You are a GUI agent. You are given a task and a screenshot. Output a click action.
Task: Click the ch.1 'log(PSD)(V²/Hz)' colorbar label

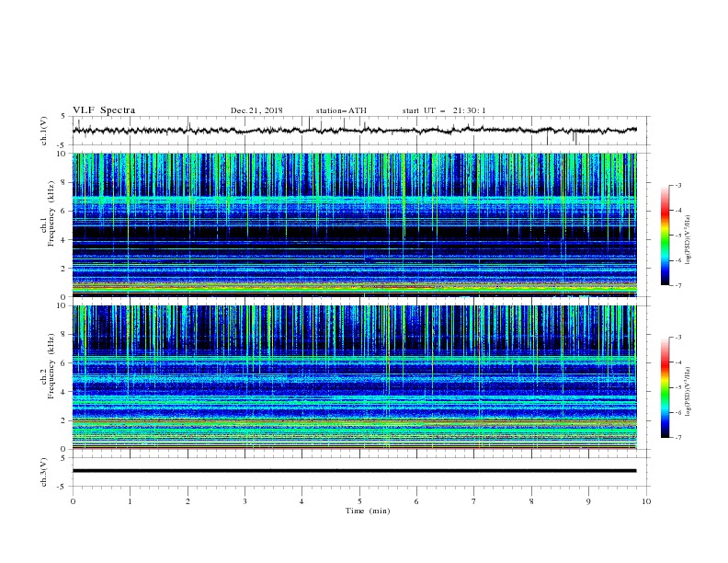[688, 240]
